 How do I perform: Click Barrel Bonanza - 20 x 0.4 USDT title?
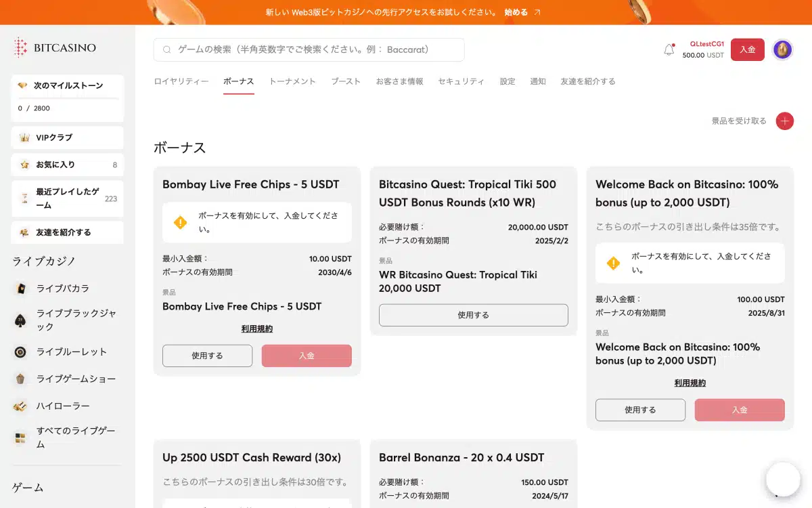(x=461, y=457)
